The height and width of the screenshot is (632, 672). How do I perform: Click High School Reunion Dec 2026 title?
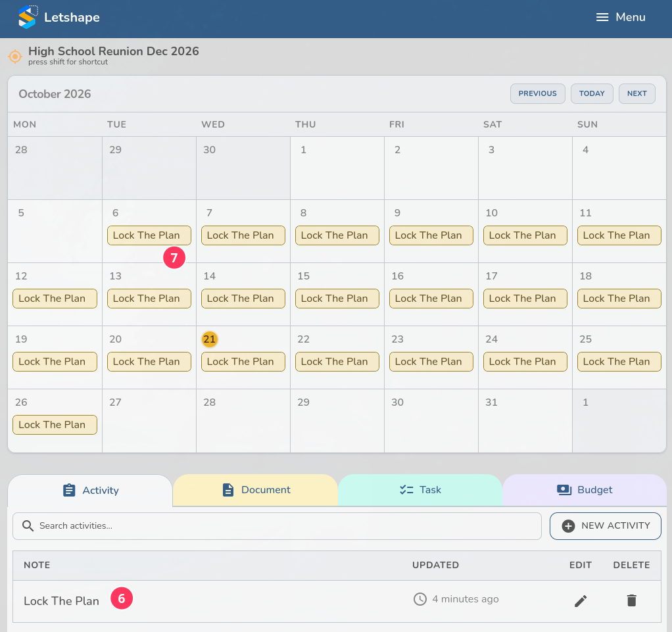pyautogui.click(x=114, y=51)
